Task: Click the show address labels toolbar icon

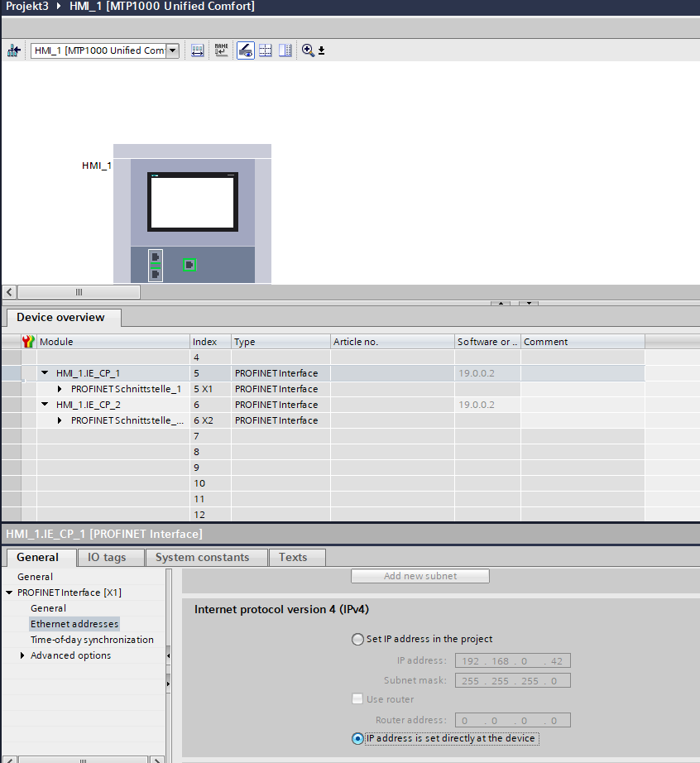Action: coord(198,51)
